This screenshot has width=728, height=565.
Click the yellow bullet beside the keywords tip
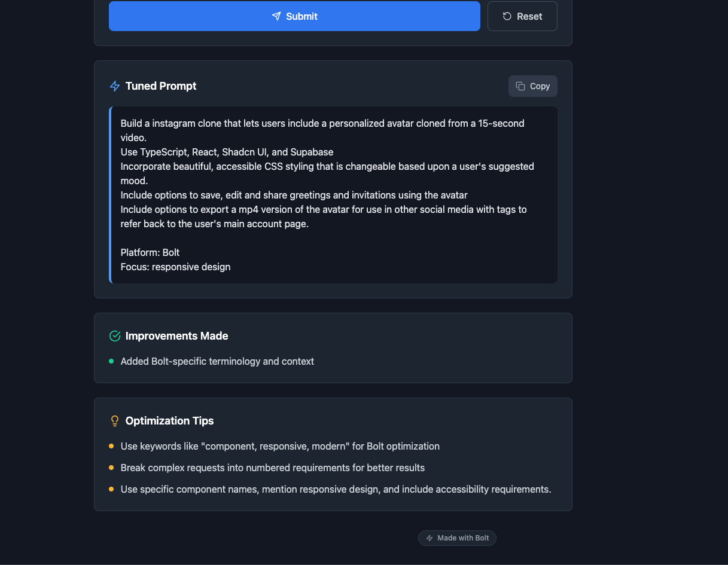(x=111, y=446)
